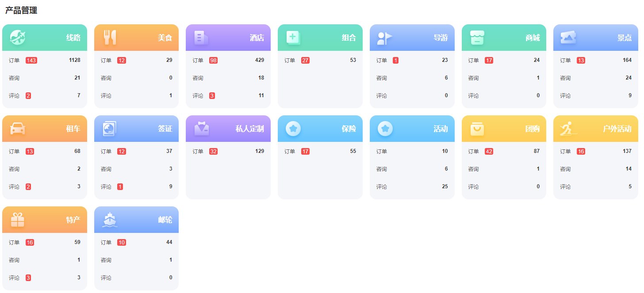Click the airplane globe icon on 线路 card
644x293 pixels.
[18, 38]
